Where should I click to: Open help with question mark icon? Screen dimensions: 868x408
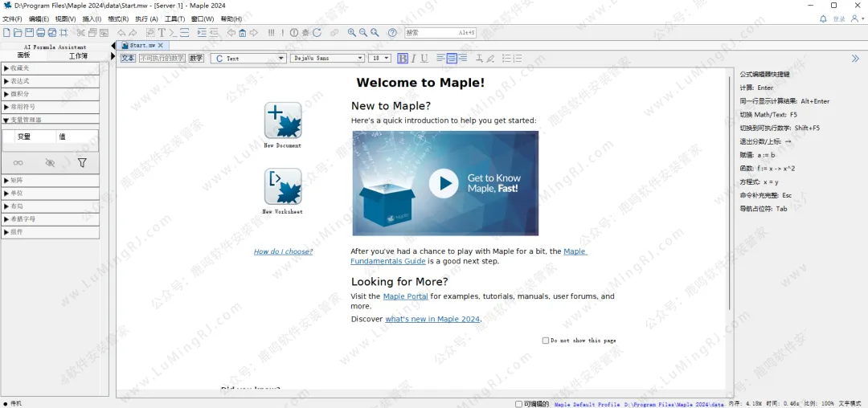392,33
